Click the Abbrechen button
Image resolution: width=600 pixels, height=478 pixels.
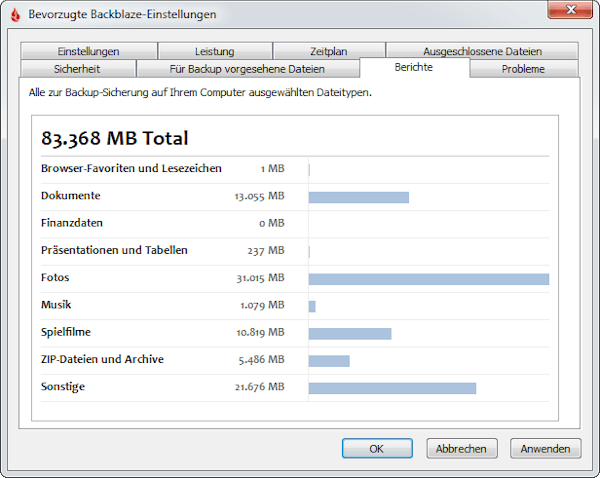coord(461,449)
